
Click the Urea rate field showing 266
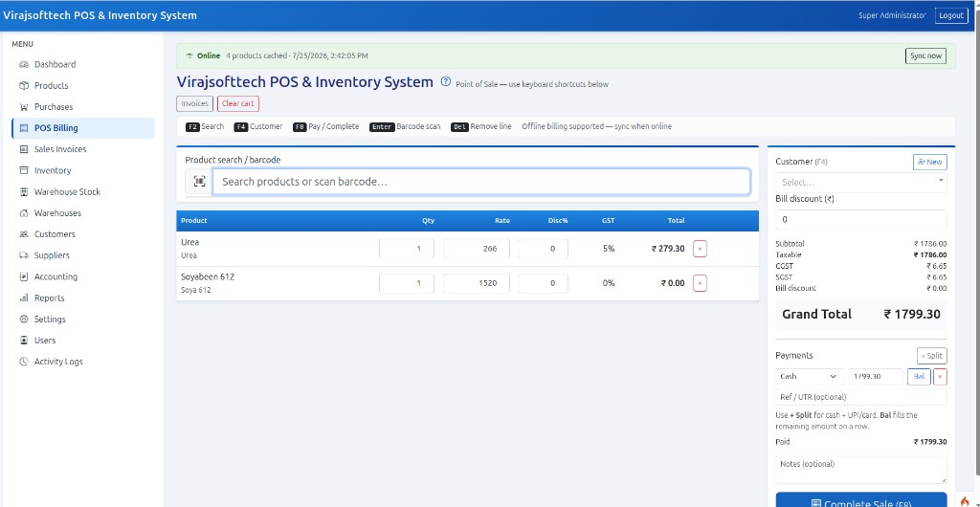pyautogui.click(x=477, y=249)
